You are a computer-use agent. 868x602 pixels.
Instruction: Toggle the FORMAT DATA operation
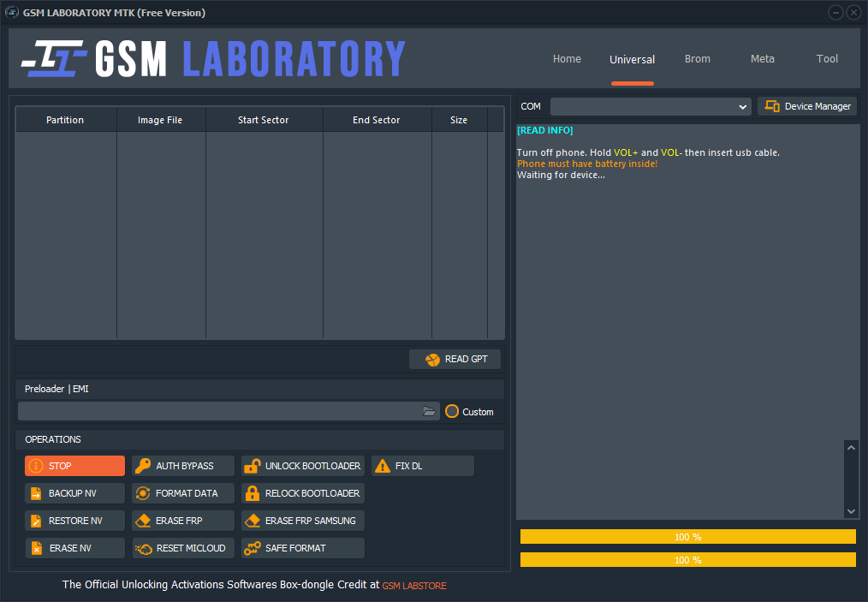pos(182,493)
